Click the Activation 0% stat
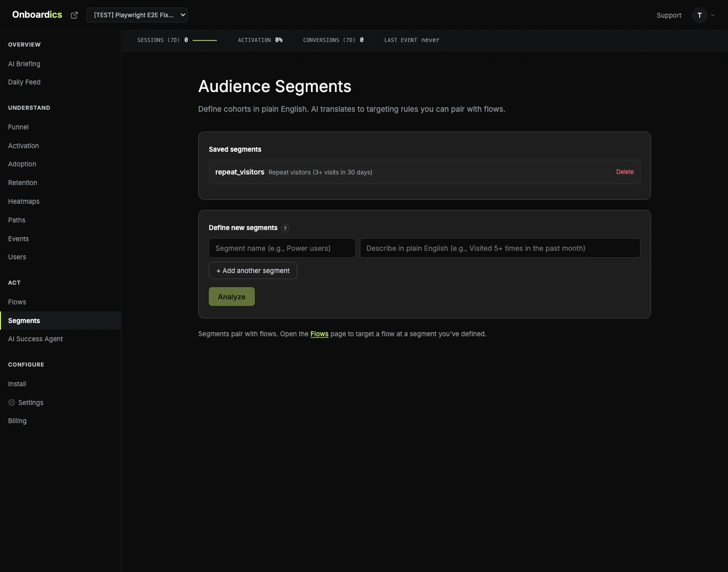The image size is (728, 572). (x=260, y=40)
